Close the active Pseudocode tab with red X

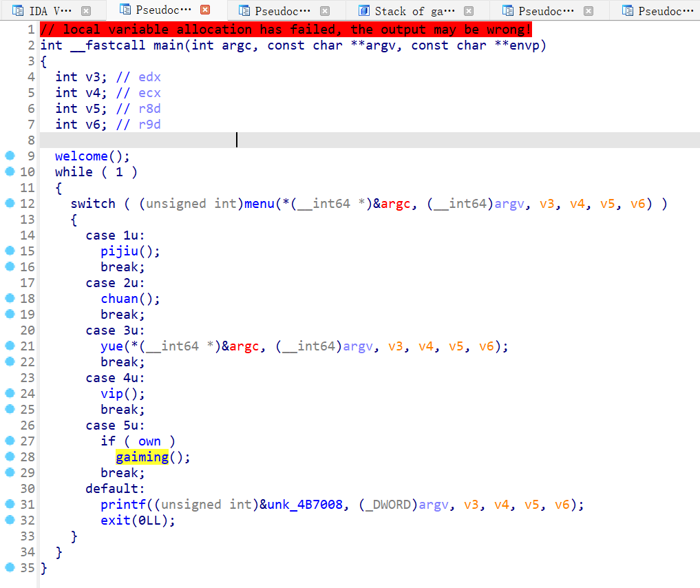tap(205, 10)
